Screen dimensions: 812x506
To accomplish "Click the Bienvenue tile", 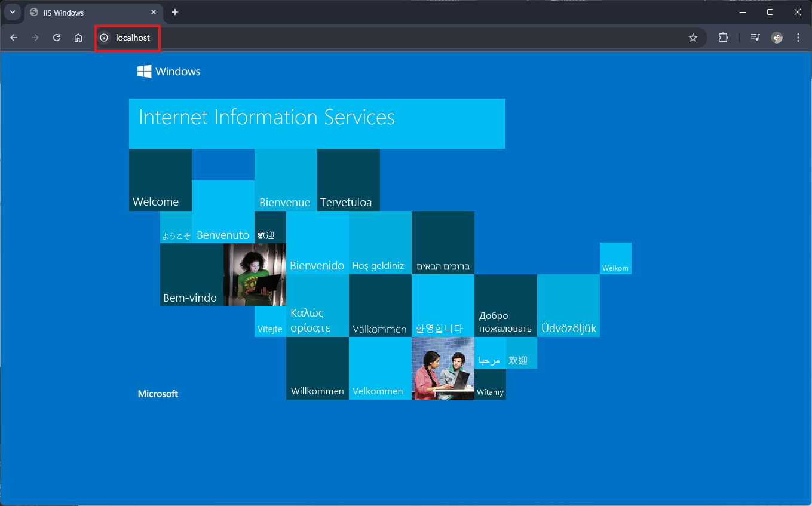I will pos(286,180).
